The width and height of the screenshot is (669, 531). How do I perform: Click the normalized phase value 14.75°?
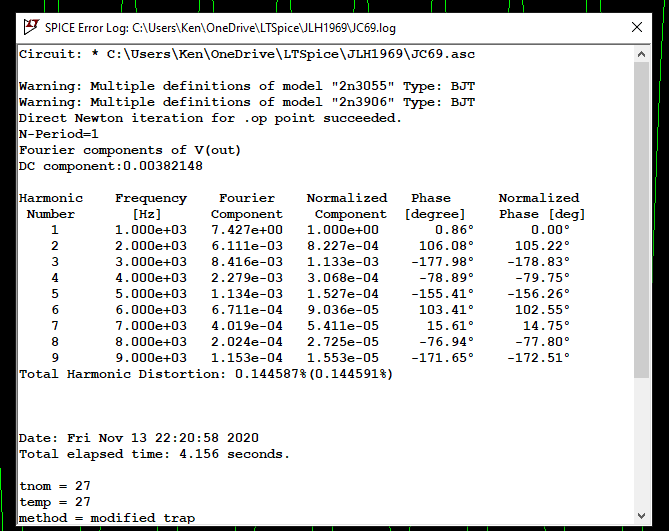[547, 326]
